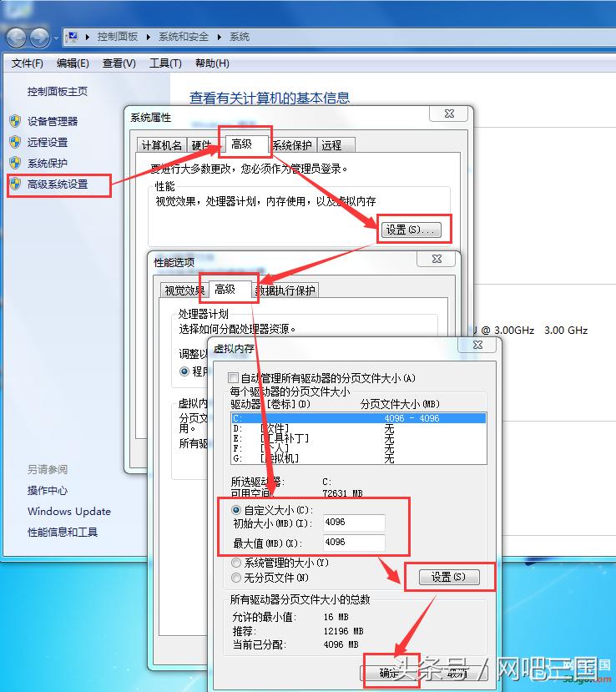The width and height of the screenshot is (616, 692).
Task: Select drive C: row in list
Action: click(358, 418)
